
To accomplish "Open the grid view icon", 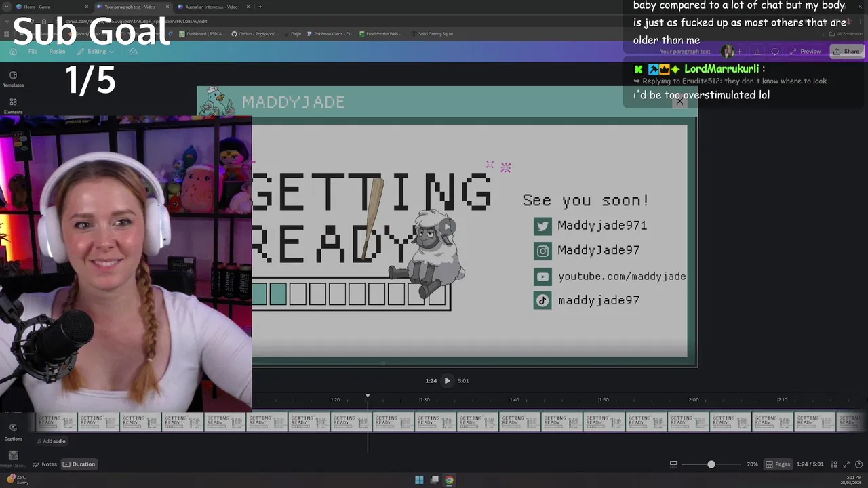I will (x=834, y=464).
